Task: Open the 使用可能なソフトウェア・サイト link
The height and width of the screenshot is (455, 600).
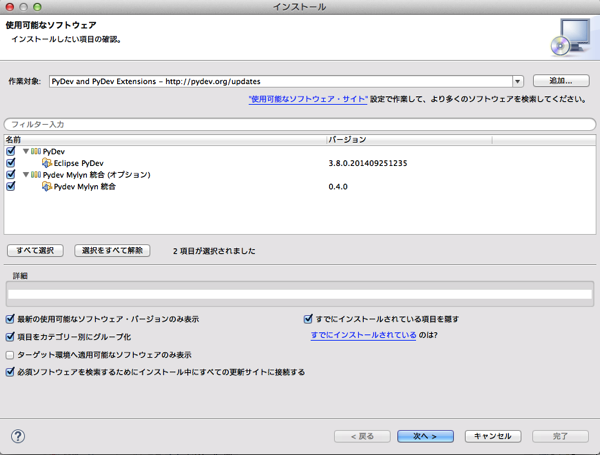Action: tap(308, 99)
